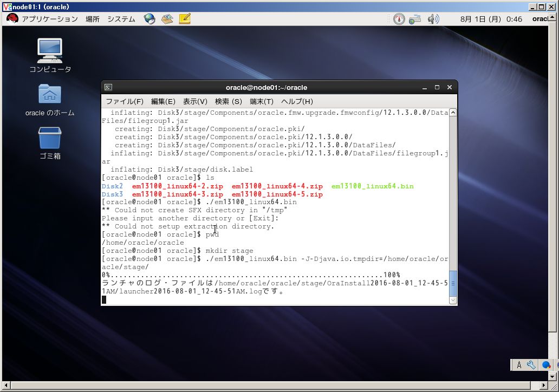Maximize the terminal window
The image size is (559, 392).
[x=437, y=87]
